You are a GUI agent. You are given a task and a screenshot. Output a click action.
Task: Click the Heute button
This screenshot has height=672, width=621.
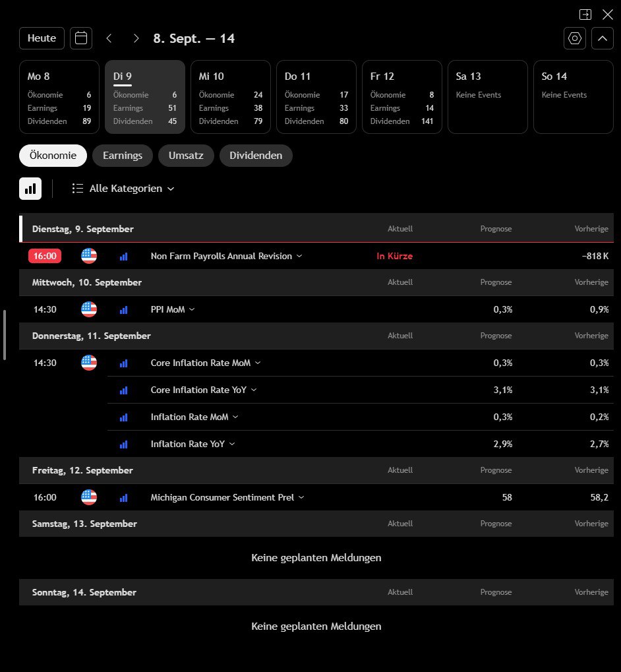click(x=42, y=38)
